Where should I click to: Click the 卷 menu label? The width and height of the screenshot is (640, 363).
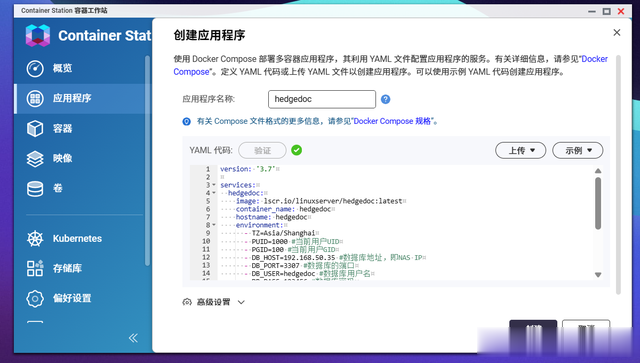coord(58,189)
